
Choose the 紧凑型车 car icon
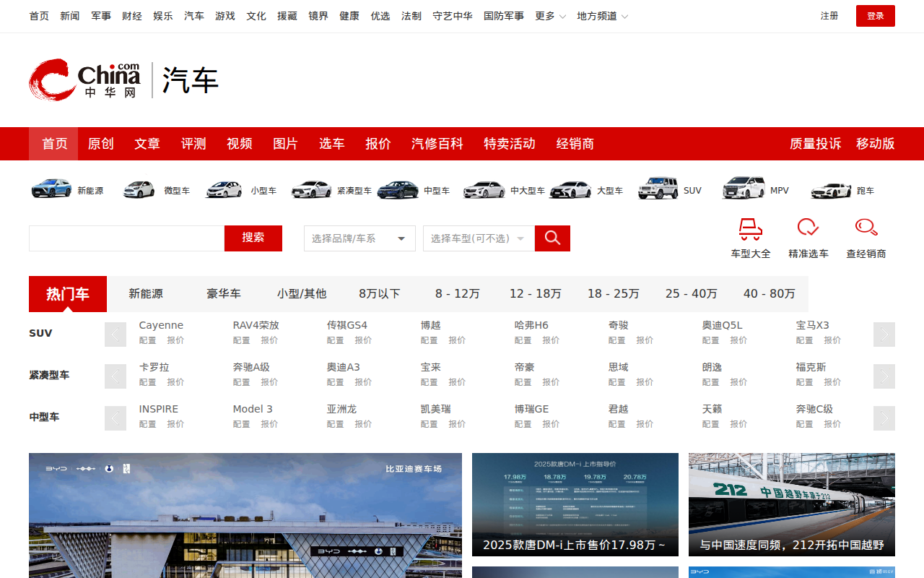coord(311,189)
